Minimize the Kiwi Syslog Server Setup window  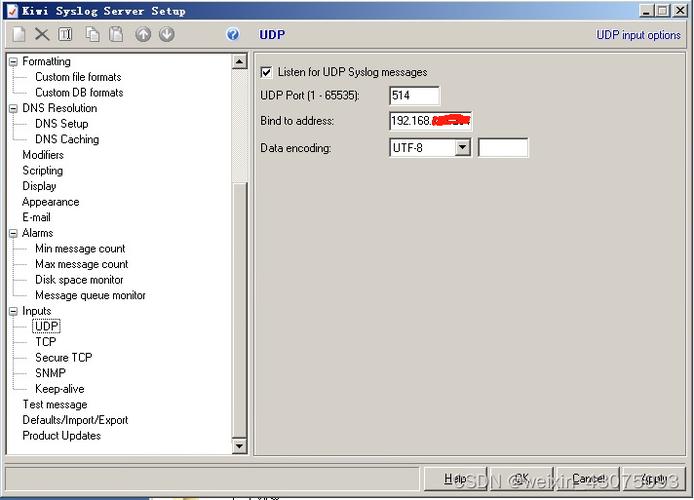point(647,11)
